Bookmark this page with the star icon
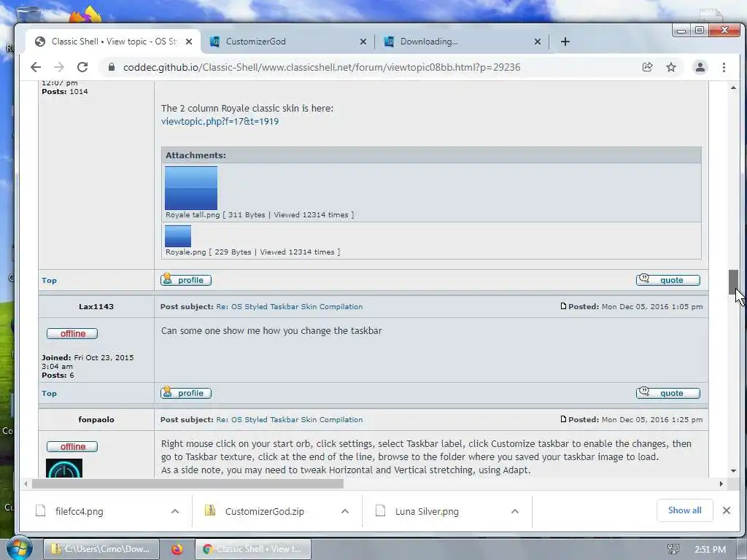This screenshot has width=747, height=560. [x=671, y=67]
